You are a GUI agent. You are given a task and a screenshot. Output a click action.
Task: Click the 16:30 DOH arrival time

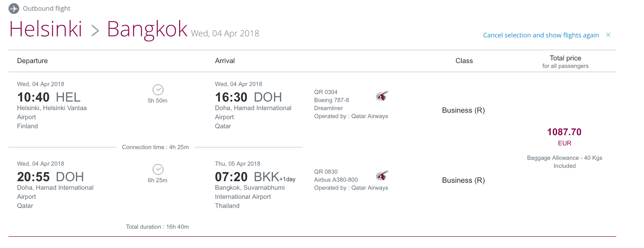click(248, 97)
